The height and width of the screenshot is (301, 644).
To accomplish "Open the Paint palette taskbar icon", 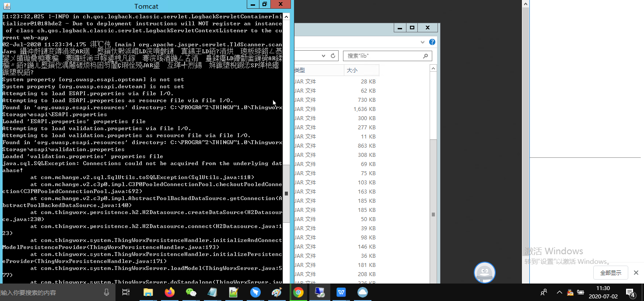I will pyautogui.click(x=277, y=293).
